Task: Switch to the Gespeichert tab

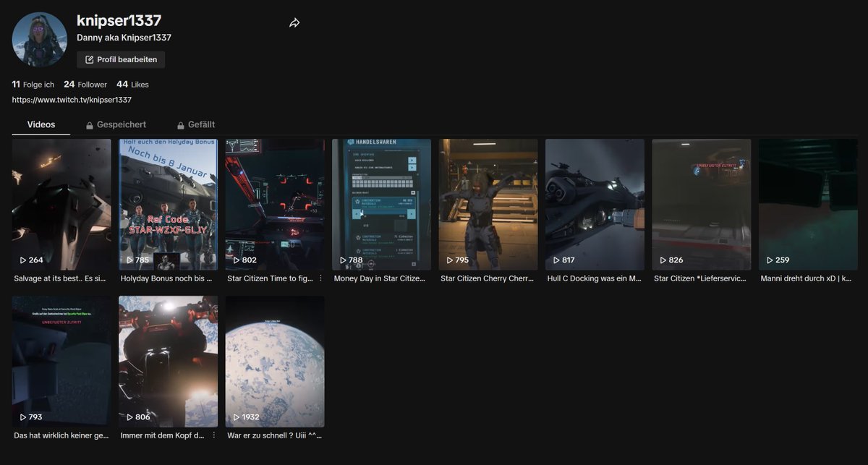Action: click(x=116, y=124)
